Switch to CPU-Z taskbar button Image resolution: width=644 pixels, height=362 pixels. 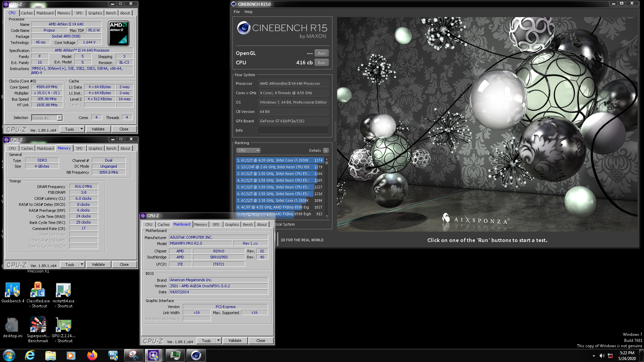[x=154, y=355]
